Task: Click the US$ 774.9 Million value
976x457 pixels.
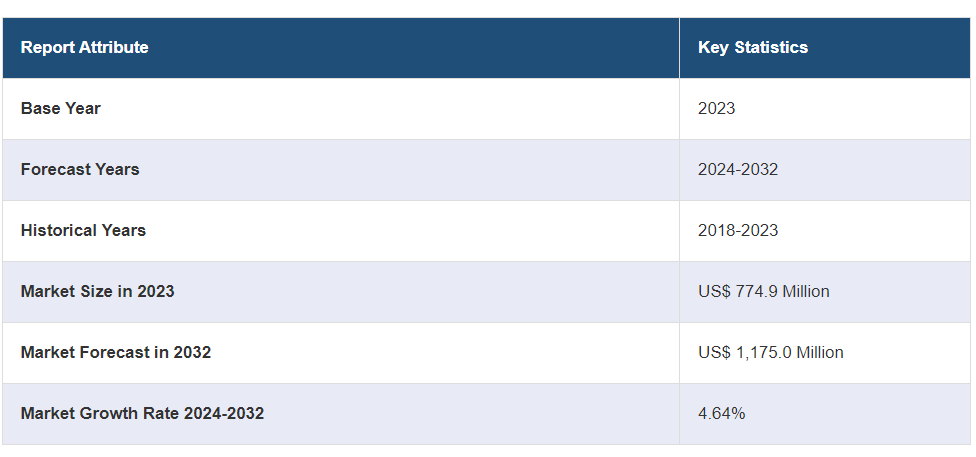Action: (x=763, y=291)
